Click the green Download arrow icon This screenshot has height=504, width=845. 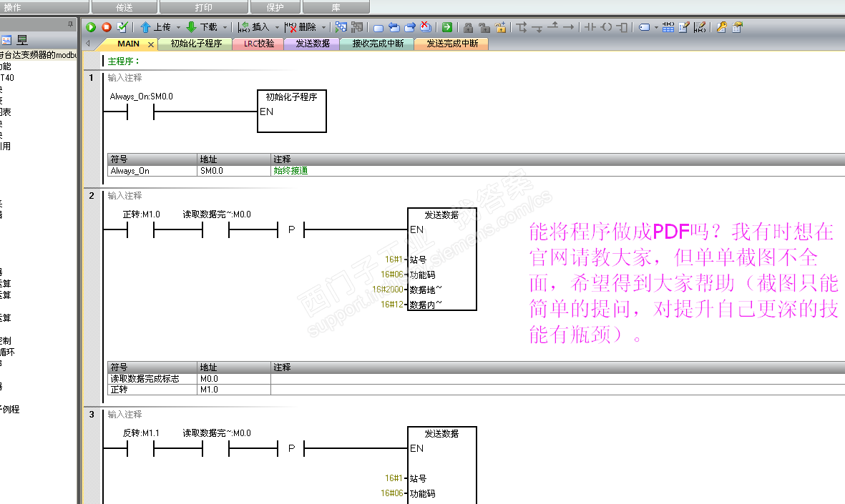(191, 27)
